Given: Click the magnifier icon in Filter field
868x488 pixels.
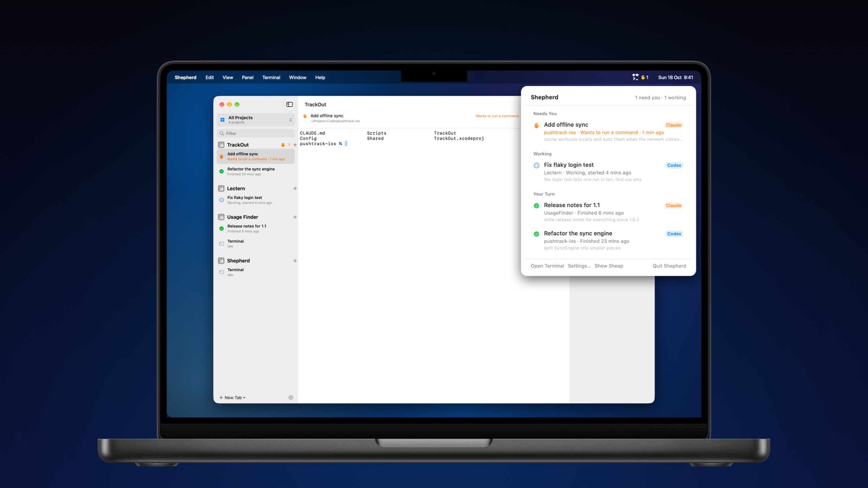Looking at the screenshot, I should click(x=222, y=133).
